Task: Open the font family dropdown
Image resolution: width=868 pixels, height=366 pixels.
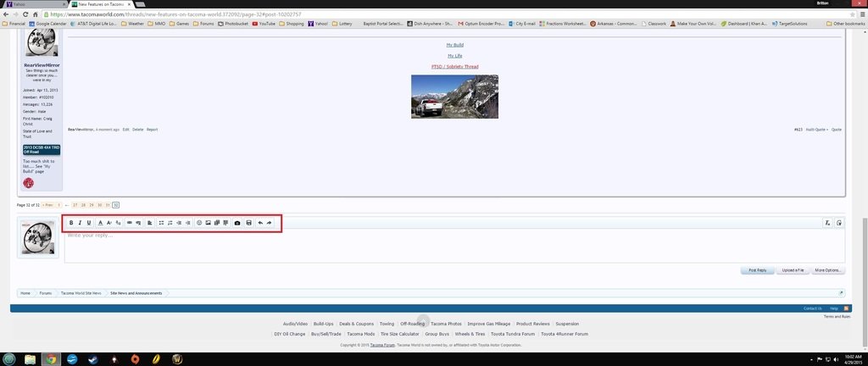Action: pos(118,223)
